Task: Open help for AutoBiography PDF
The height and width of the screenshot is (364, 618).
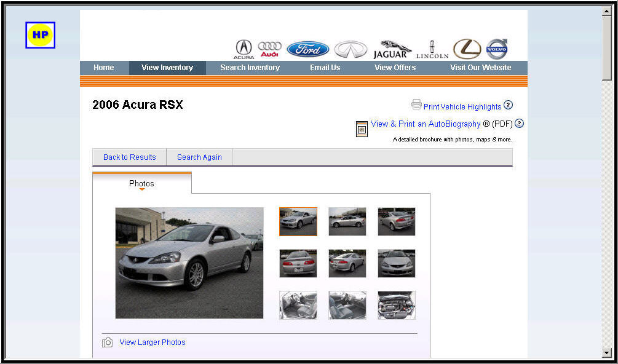Action: click(520, 124)
